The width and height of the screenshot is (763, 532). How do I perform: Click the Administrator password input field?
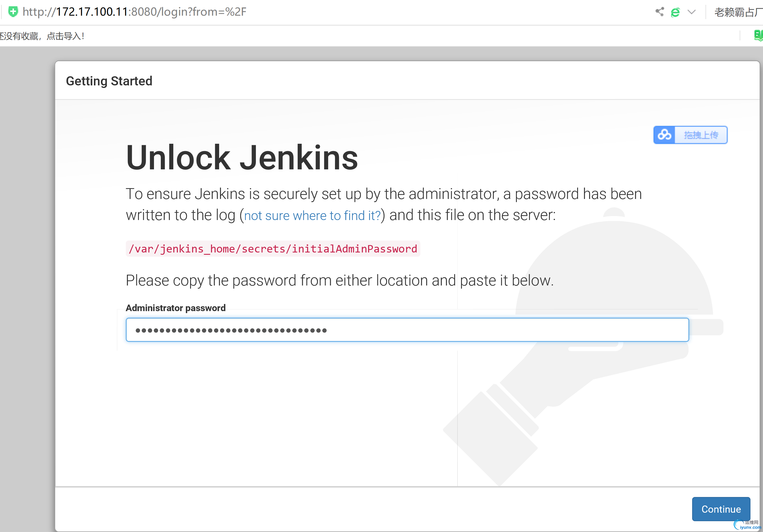point(407,330)
